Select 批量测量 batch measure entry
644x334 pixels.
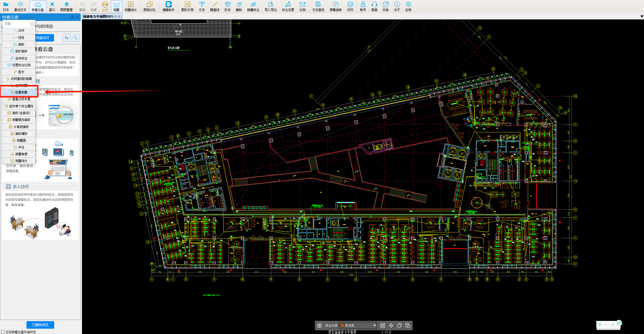pyautogui.click(x=19, y=92)
